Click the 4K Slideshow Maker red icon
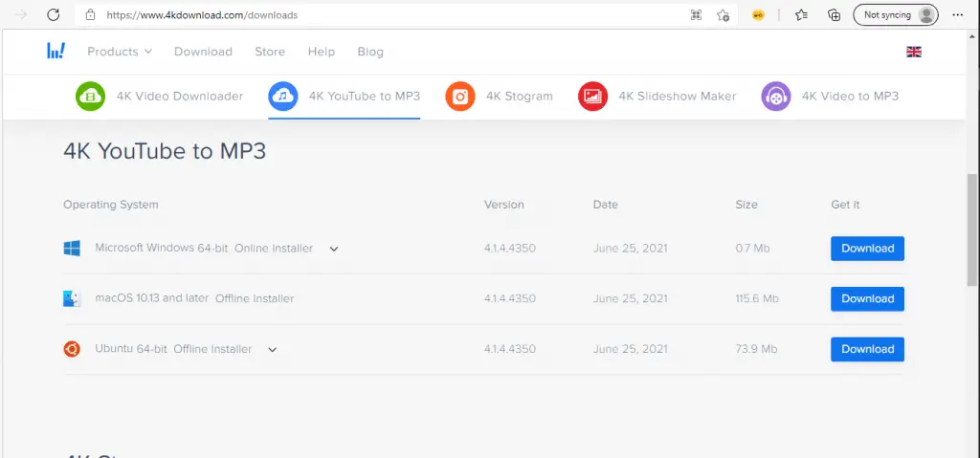Screen dimensions: 980x458 tap(593, 97)
